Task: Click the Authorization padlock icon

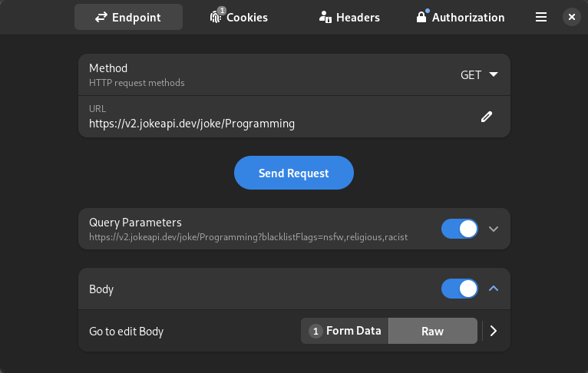Action: (421, 17)
